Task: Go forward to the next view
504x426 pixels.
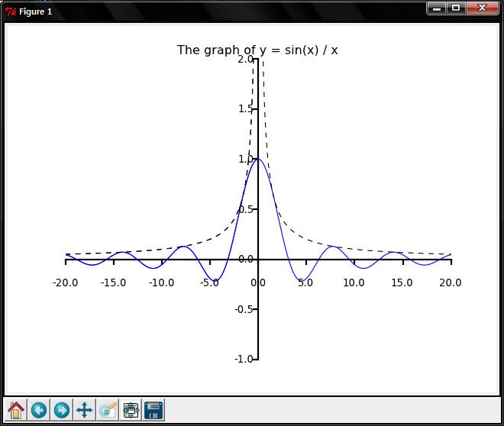Action: coord(62,410)
